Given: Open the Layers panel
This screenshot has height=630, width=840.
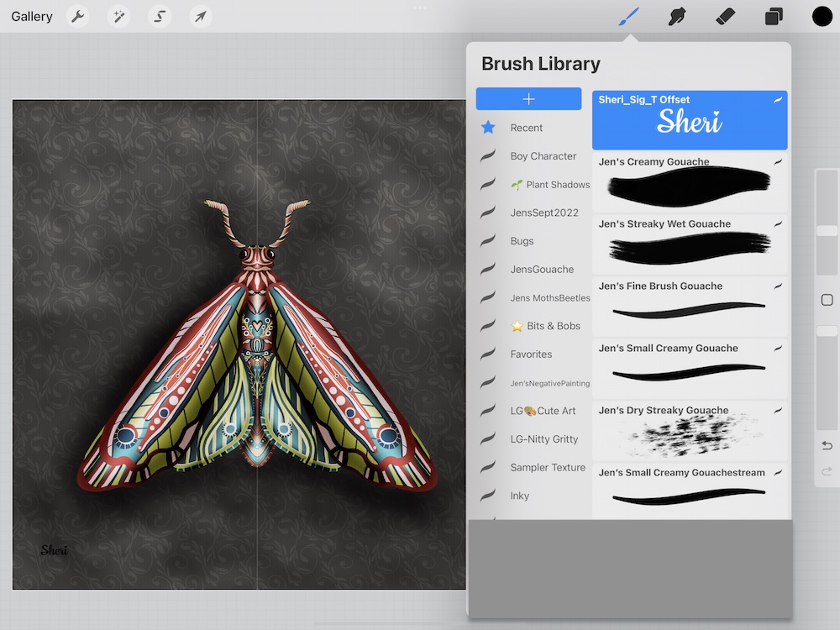Looking at the screenshot, I should point(773,16).
